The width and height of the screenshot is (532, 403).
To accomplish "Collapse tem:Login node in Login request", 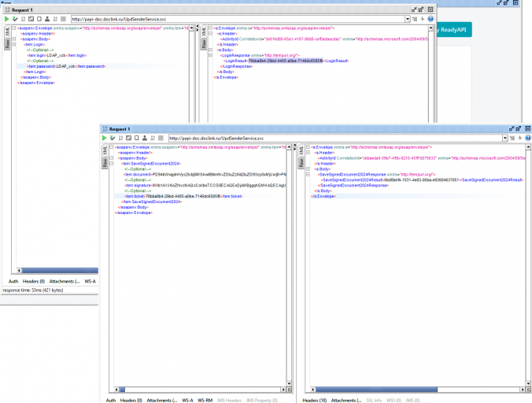I will point(14,44).
